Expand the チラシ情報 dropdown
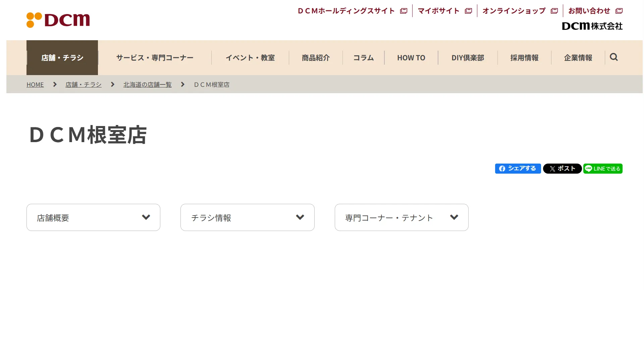Screen dimensions: 644x362 coord(248,218)
